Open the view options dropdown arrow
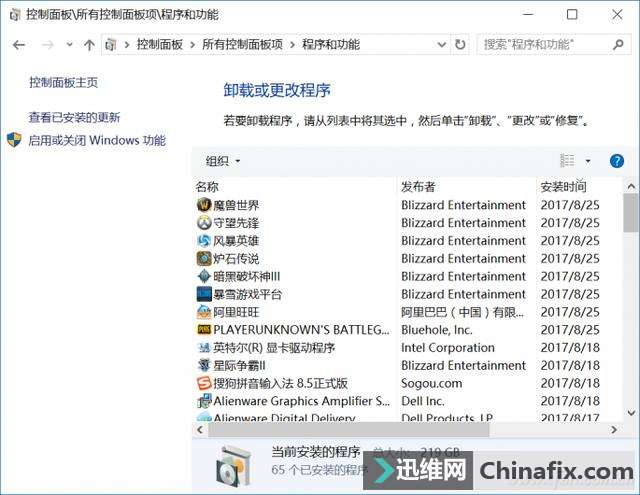 (588, 161)
